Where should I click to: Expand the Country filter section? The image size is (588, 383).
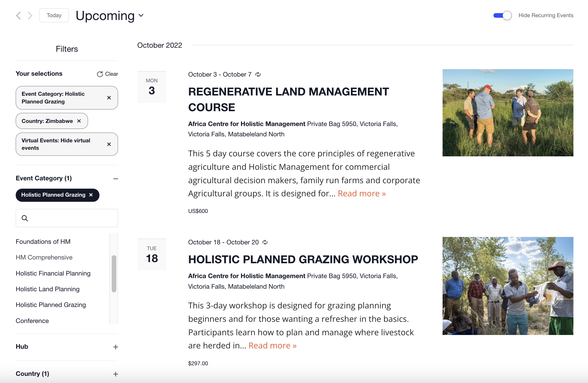tap(115, 374)
